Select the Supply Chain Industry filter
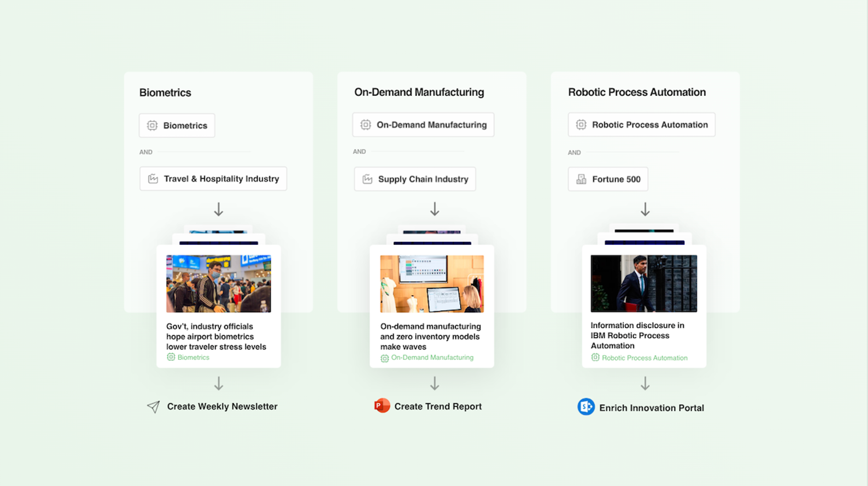Screen dimensions: 868x486 [415, 179]
